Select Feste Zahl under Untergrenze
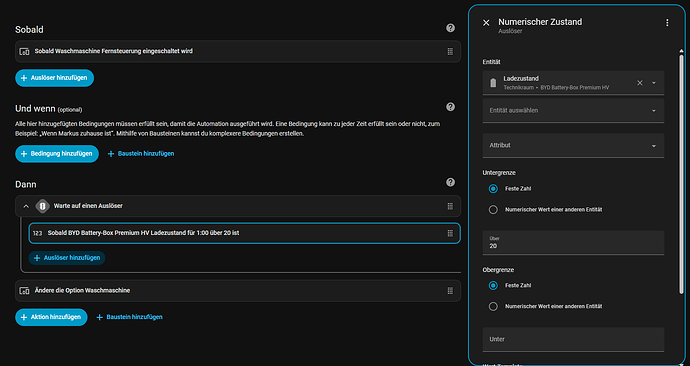This screenshot has width=690, height=366. [493, 189]
